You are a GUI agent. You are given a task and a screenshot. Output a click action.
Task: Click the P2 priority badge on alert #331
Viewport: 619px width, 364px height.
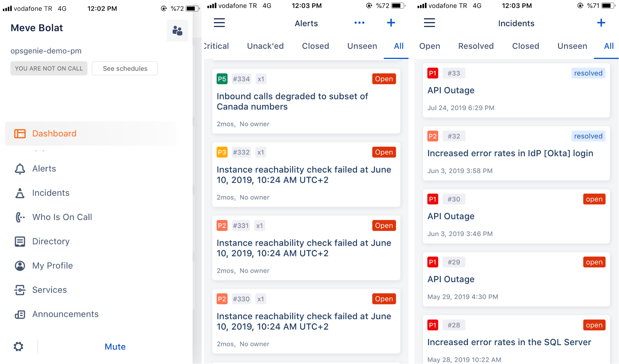[x=222, y=226]
